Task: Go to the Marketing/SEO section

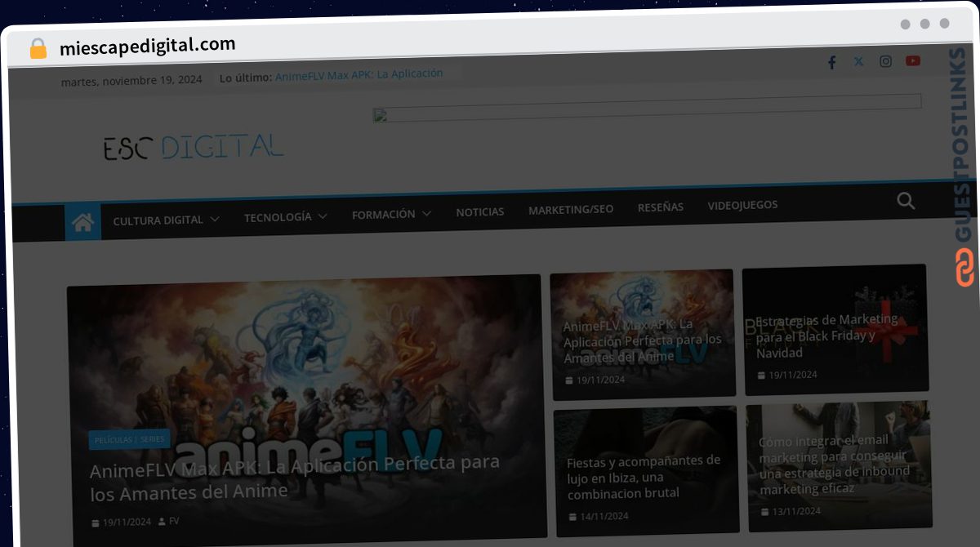Action: coord(571,210)
